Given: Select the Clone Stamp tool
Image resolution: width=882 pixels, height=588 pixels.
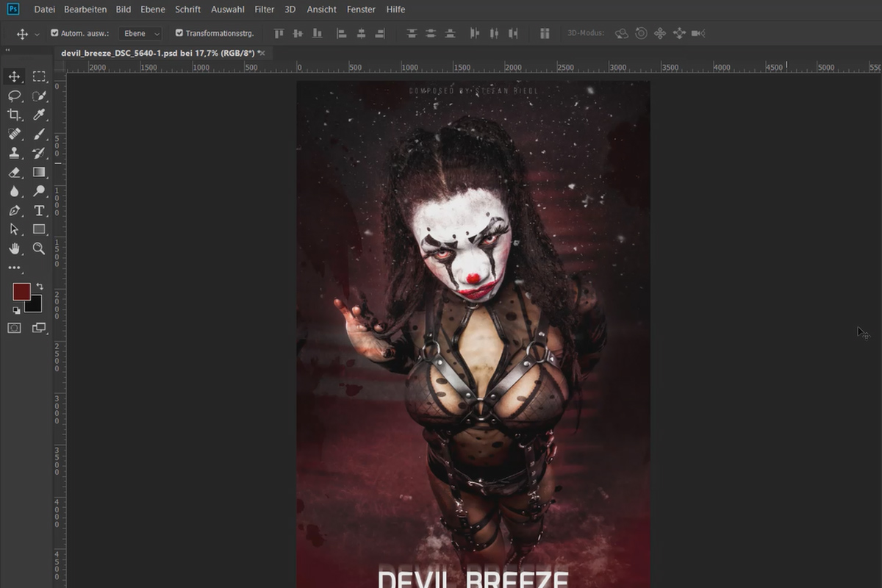Looking at the screenshot, I should (x=14, y=153).
